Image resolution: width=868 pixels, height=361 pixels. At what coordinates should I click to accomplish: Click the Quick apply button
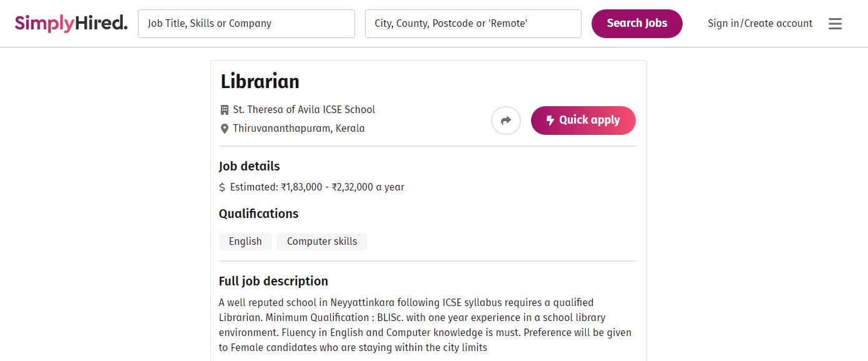pyautogui.click(x=583, y=121)
